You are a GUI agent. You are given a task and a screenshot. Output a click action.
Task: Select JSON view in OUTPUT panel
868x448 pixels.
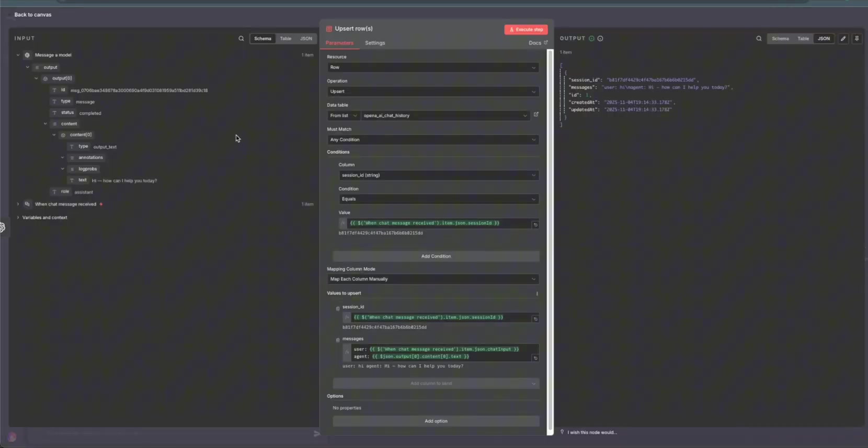point(824,39)
